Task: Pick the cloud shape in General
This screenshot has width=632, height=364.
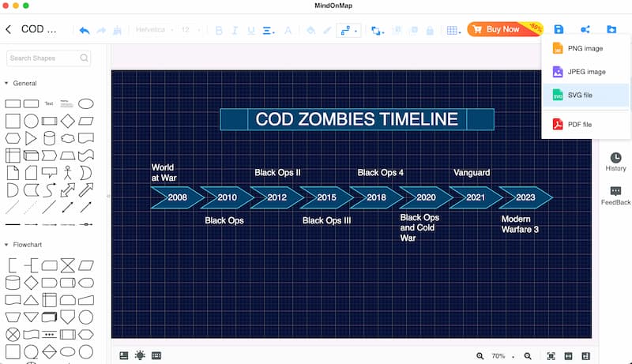Action: [x=68, y=138]
